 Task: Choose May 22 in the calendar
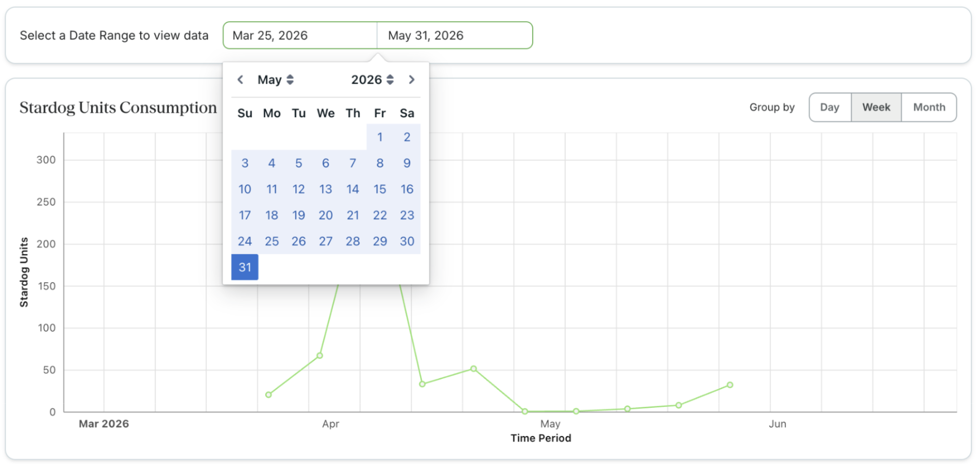point(380,215)
